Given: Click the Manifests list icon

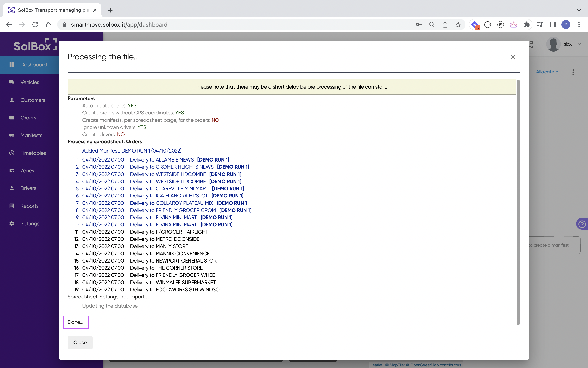Looking at the screenshot, I should (12, 135).
